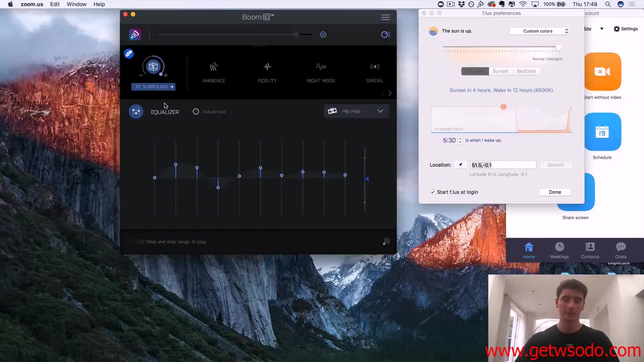Click Creative Cloud menu bar icon
This screenshot has height=362, width=644.
click(x=492, y=4)
